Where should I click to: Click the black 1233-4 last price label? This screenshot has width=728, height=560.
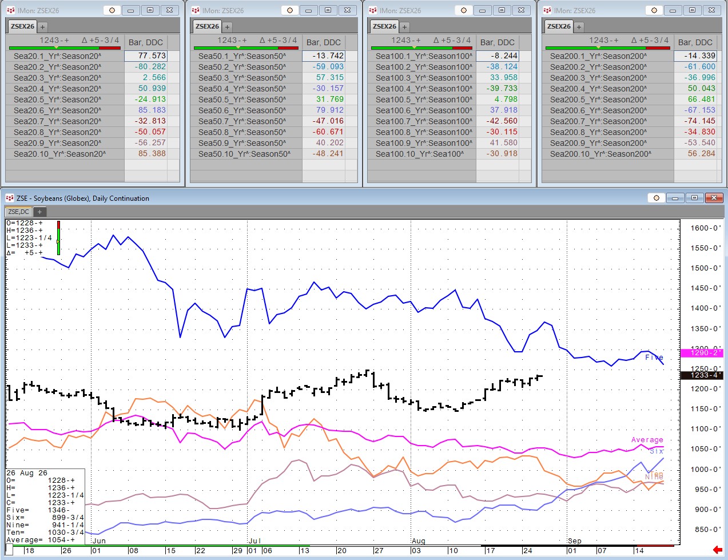click(x=702, y=375)
